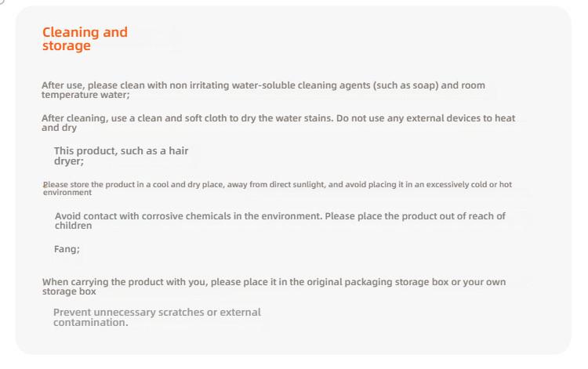Click the word "children"
The width and height of the screenshot is (588, 369).
point(73,226)
